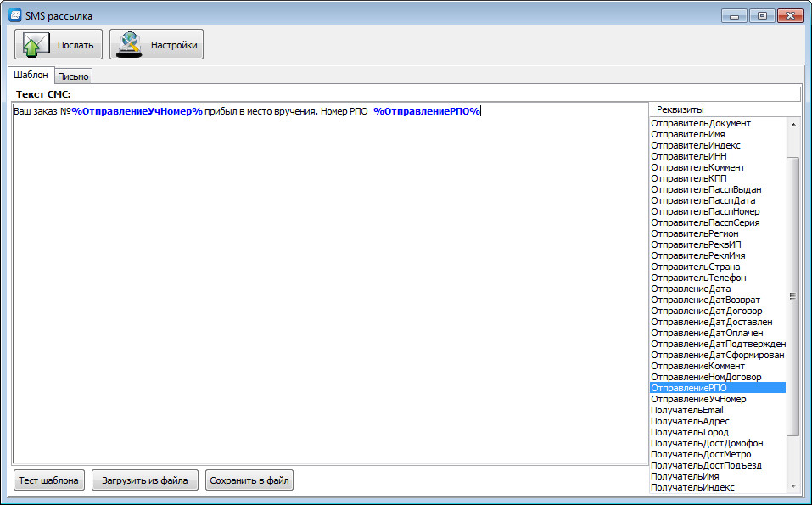The height and width of the screenshot is (505, 812).
Task: Click the settings globe icon
Action: (129, 44)
